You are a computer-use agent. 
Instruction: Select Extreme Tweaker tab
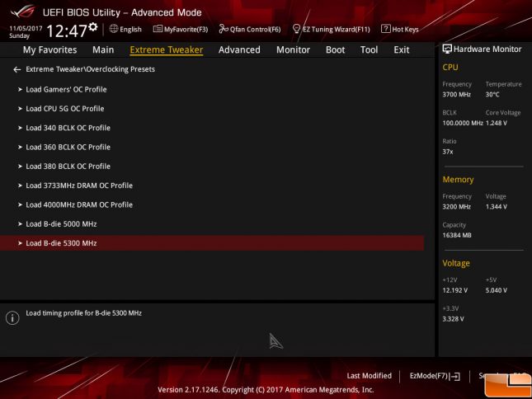[167, 49]
